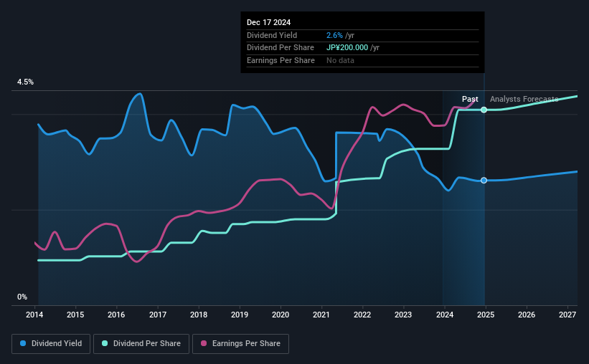589x364 pixels.
Task: Click the 2022 x-axis label
Action: [x=362, y=315]
